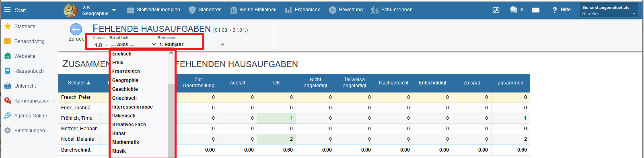The image size is (644, 158).
Task: Open the chat messages speech bubble icon
Action: pyautogui.click(x=514, y=10)
